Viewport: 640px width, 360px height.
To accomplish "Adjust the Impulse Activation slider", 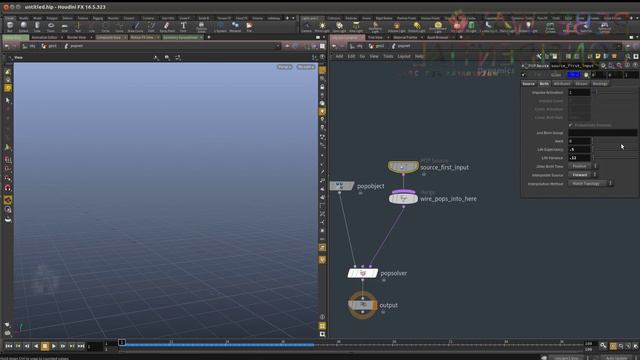I will (614, 92).
